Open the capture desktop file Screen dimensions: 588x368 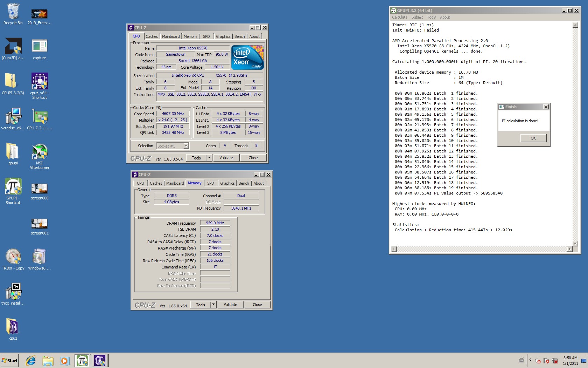(39, 49)
